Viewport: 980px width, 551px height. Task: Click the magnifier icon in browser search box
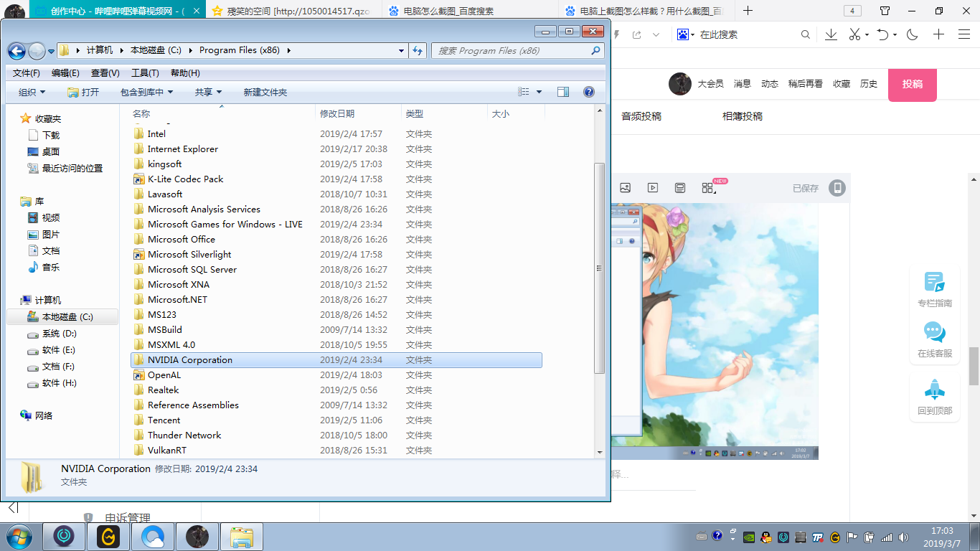coord(806,34)
